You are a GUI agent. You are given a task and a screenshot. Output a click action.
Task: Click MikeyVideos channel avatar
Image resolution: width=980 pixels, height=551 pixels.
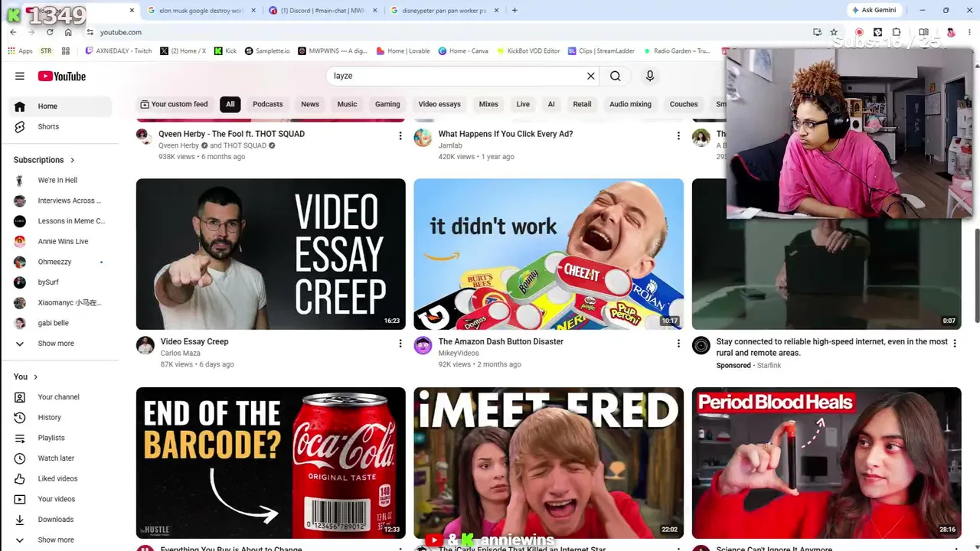pos(423,345)
